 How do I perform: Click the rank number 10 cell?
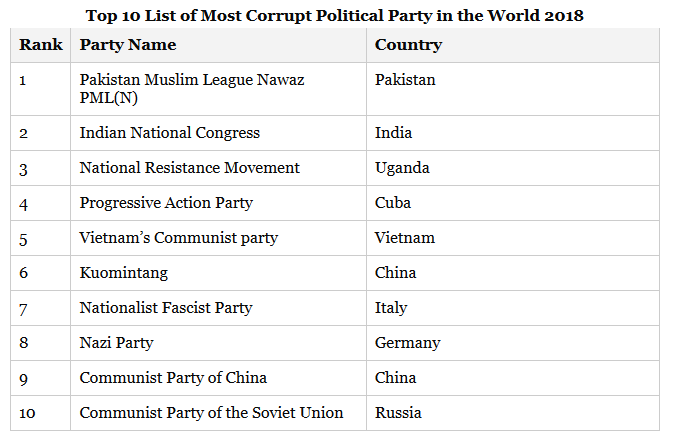click(28, 413)
